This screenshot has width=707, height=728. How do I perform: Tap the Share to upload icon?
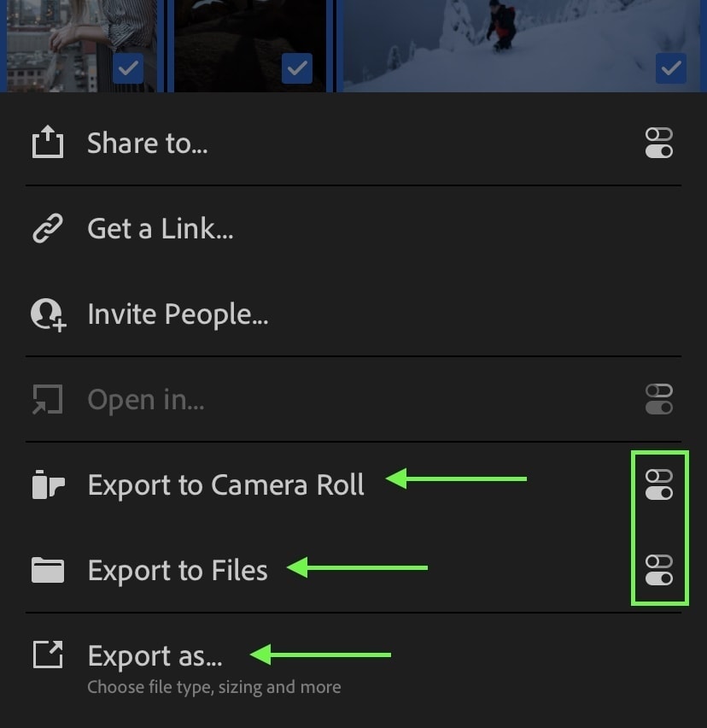coord(47,142)
